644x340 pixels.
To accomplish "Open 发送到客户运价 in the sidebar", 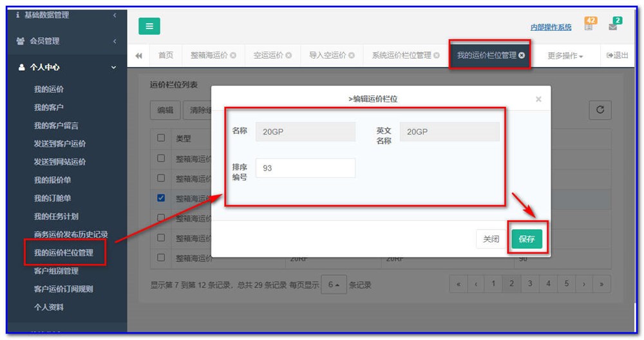I will (x=60, y=144).
